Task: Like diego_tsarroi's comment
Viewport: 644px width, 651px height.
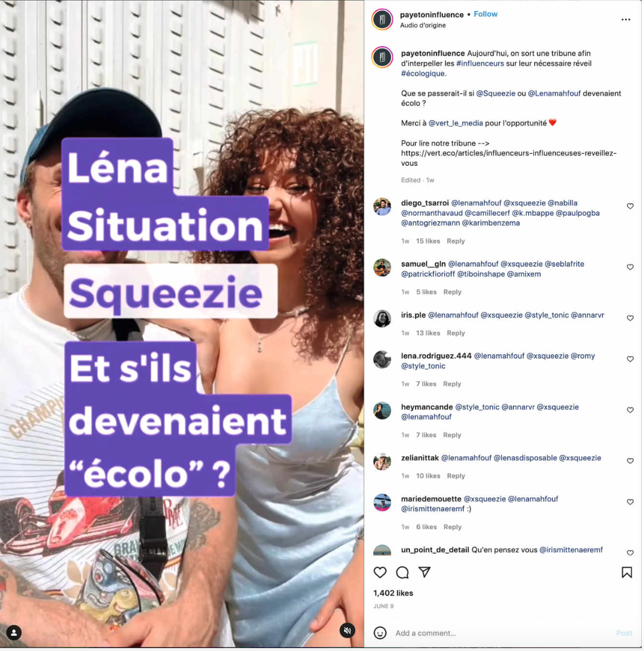Action: point(631,206)
